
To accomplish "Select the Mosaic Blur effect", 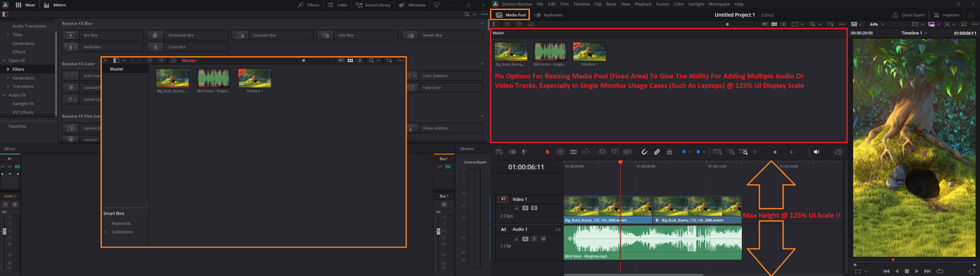I will tap(443, 35).
